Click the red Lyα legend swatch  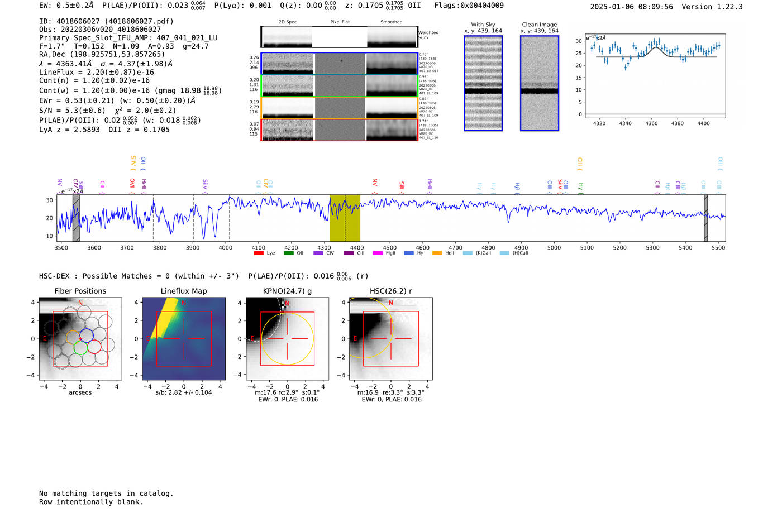tap(259, 253)
